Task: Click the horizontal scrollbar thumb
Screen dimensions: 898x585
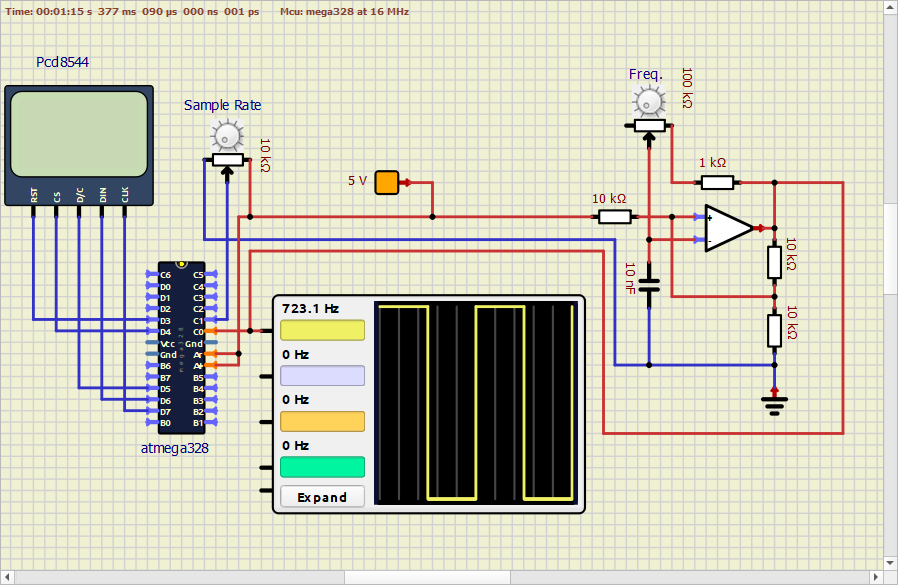Action: [x=427, y=577]
